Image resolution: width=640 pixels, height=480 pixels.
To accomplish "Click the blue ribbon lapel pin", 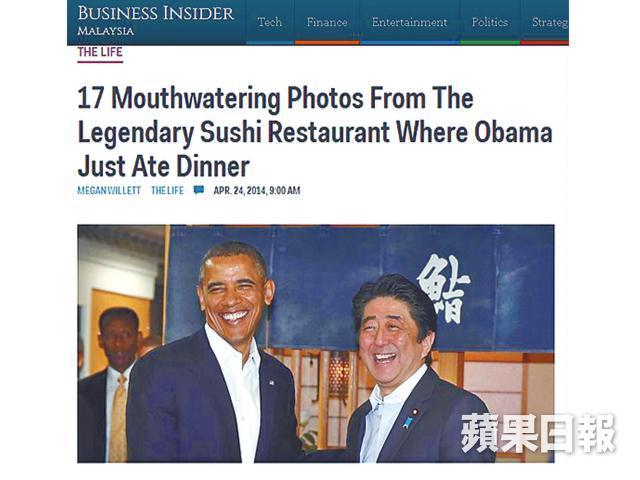I will (407, 422).
